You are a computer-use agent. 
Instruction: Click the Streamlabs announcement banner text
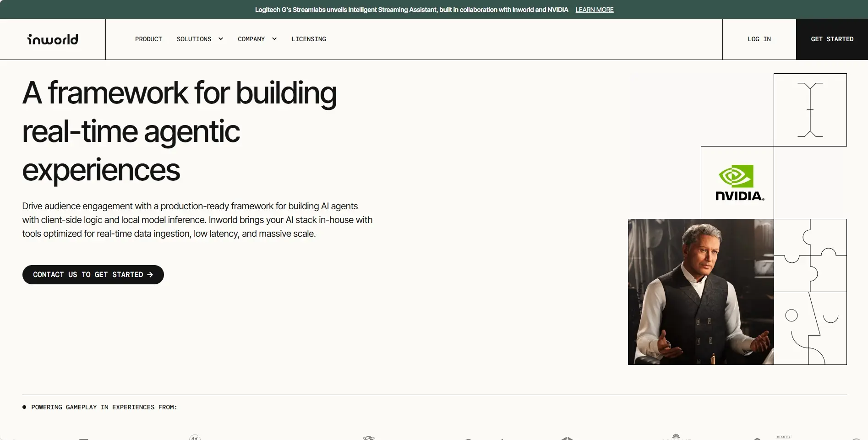411,10
